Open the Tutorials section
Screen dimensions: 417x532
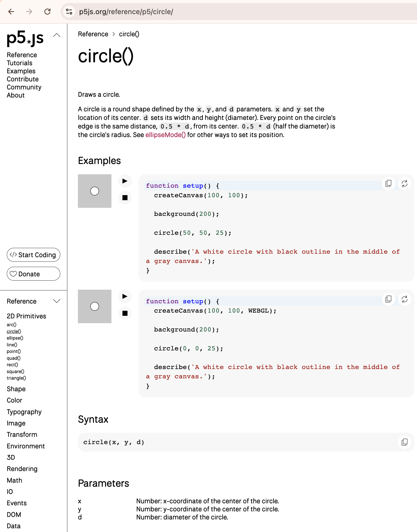[x=19, y=63]
